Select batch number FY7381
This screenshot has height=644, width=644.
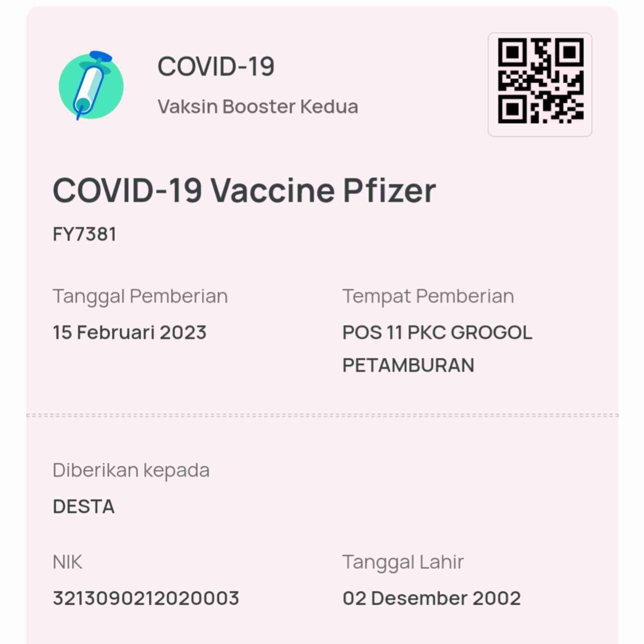[x=85, y=234]
